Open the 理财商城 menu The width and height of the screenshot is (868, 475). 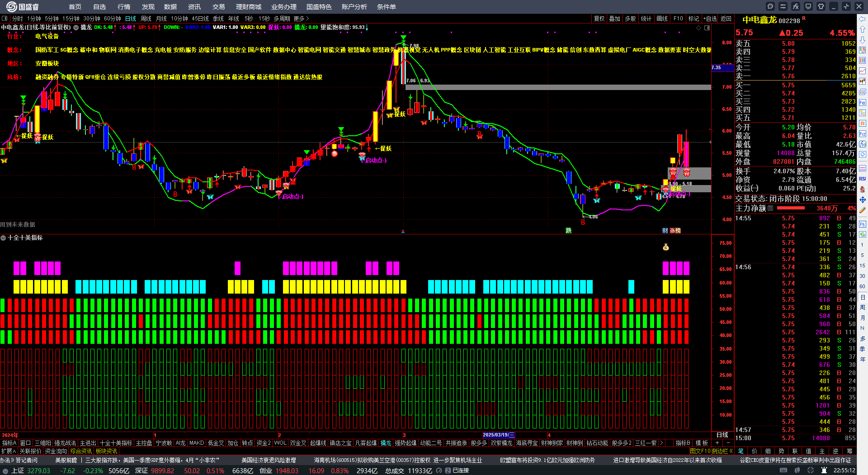(x=249, y=7)
